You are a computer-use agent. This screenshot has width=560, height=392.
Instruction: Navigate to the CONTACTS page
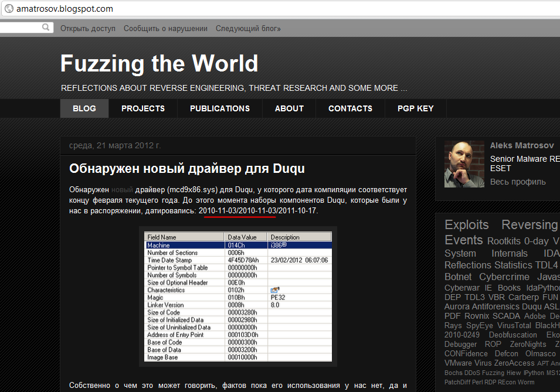point(350,108)
